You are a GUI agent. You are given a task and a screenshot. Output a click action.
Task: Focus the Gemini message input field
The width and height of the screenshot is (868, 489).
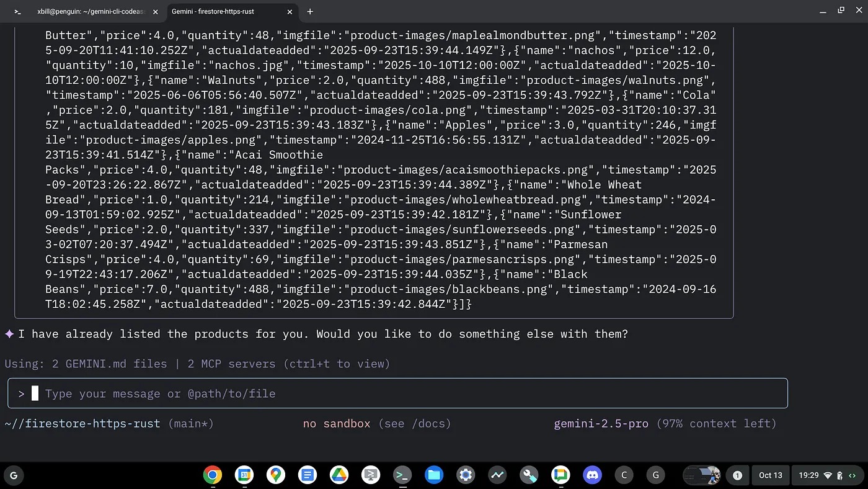coord(397,393)
